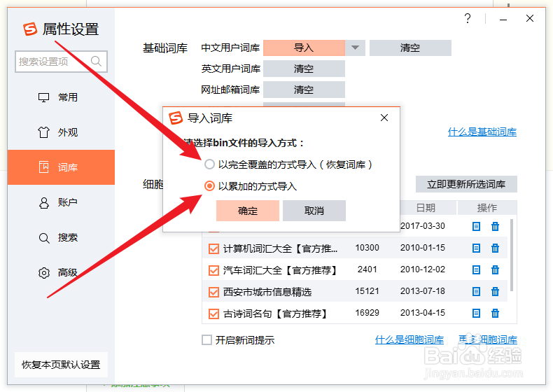Expand the dropdown arrow beside 导入

point(355,48)
